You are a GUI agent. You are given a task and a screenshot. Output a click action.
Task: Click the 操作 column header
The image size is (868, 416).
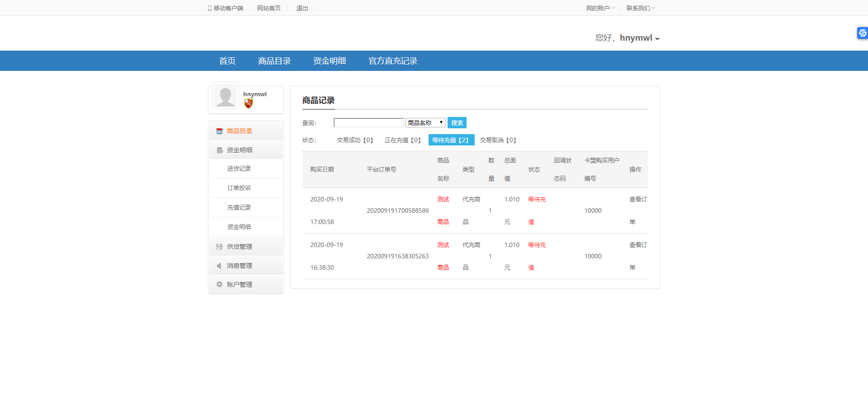pos(635,169)
